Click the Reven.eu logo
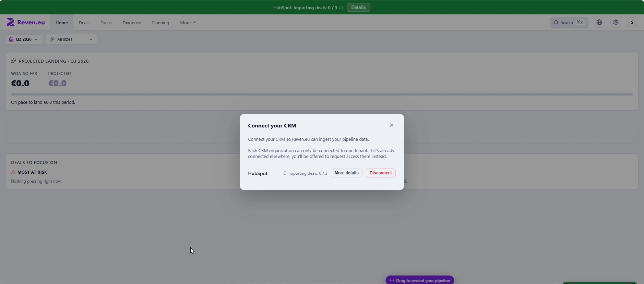Viewport: 644px width, 284px height. pyautogui.click(x=26, y=23)
